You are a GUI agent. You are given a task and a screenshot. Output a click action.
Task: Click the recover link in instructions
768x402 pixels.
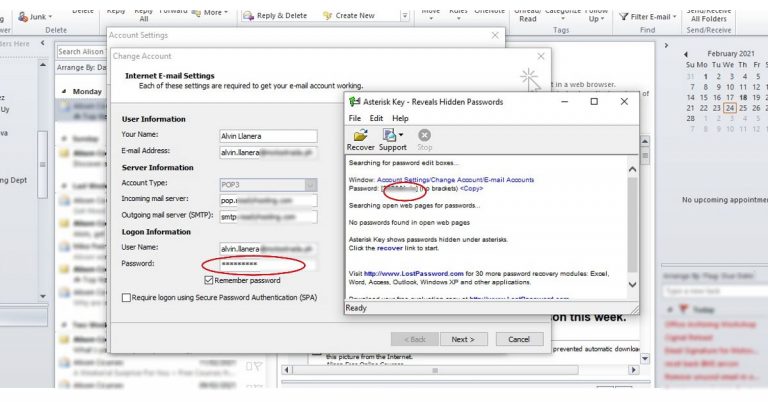coord(389,248)
